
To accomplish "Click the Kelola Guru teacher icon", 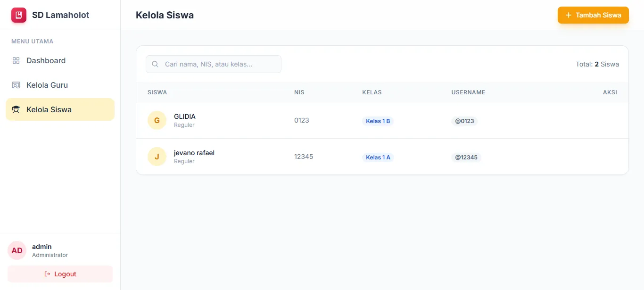I will 16,85.
